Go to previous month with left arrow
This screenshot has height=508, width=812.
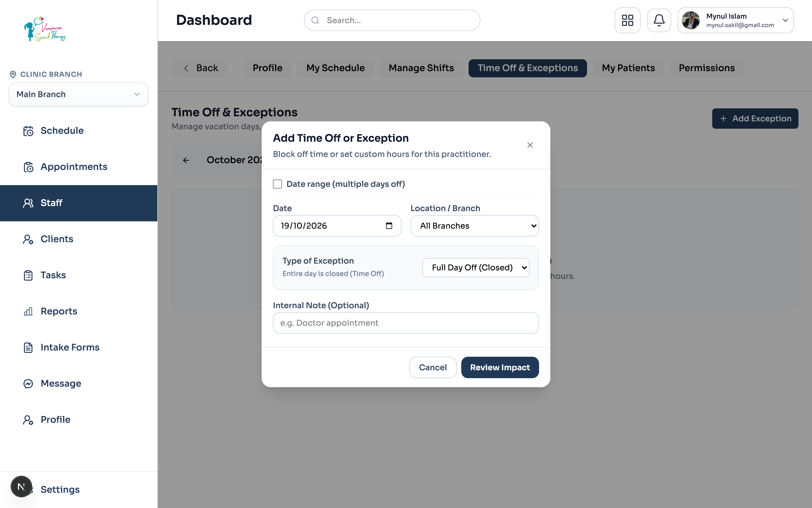pos(186,160)
